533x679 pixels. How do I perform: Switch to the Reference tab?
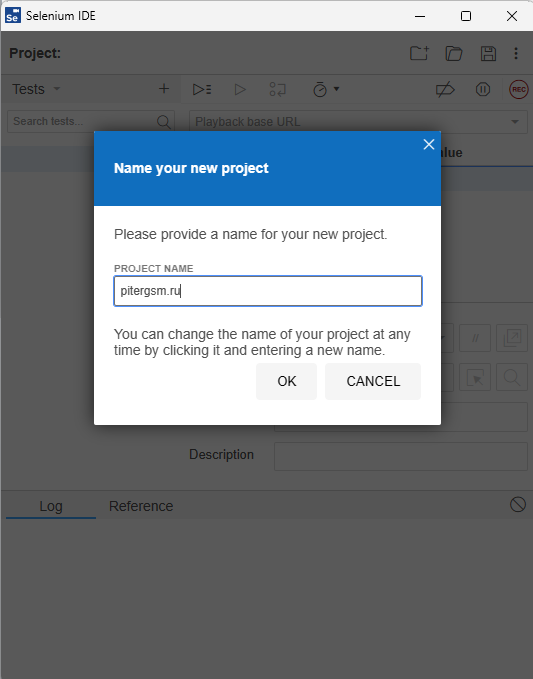141,506
